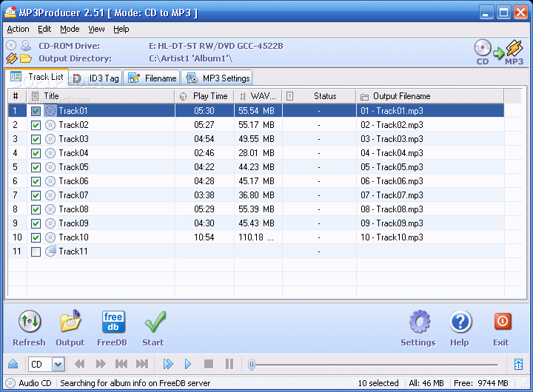
Task: Click the eject icon in player bar
Action: tap(13, 364)
